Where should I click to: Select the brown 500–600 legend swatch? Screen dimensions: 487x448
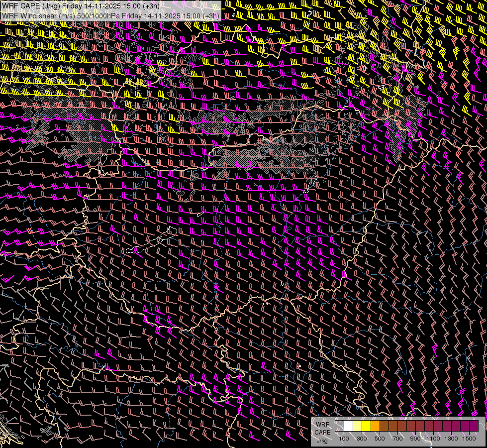[x=384, y=426]
